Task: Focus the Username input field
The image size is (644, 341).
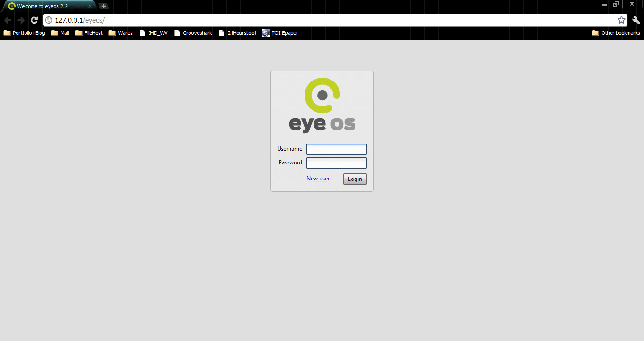Action: [337, 149]
